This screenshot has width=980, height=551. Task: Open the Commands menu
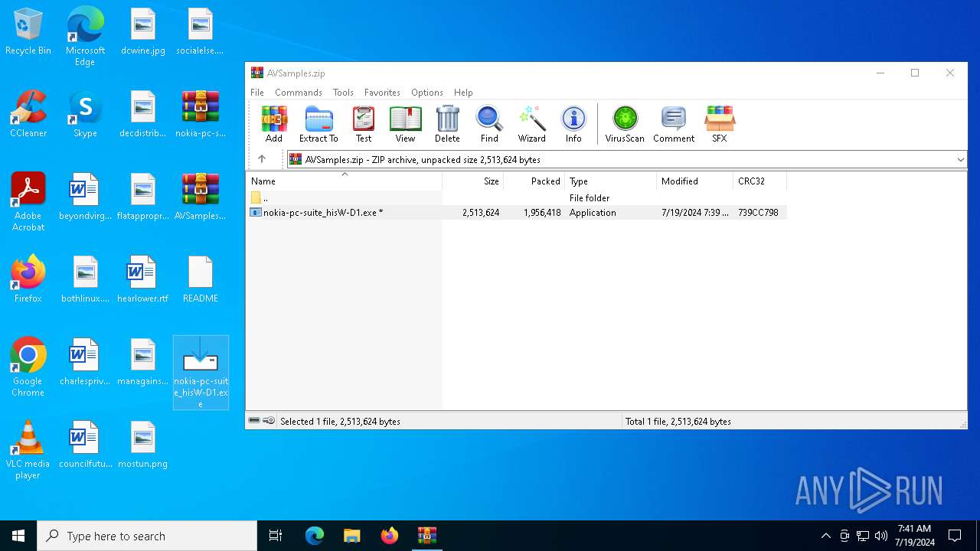(x=299, y=93)
